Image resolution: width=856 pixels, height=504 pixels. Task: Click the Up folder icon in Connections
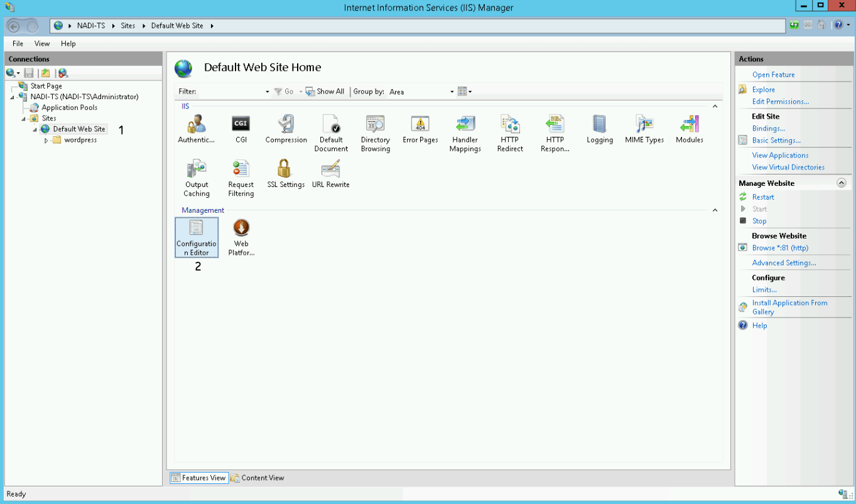[x=45, y=73]
